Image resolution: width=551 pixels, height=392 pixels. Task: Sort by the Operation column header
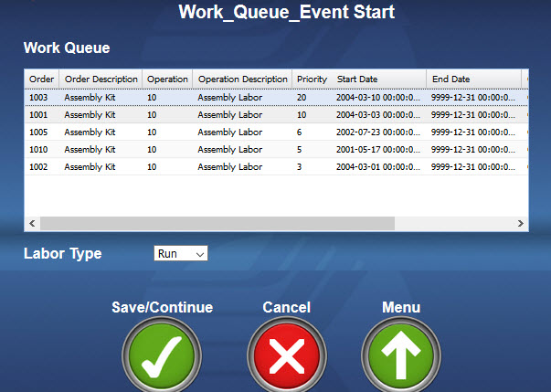167,79
